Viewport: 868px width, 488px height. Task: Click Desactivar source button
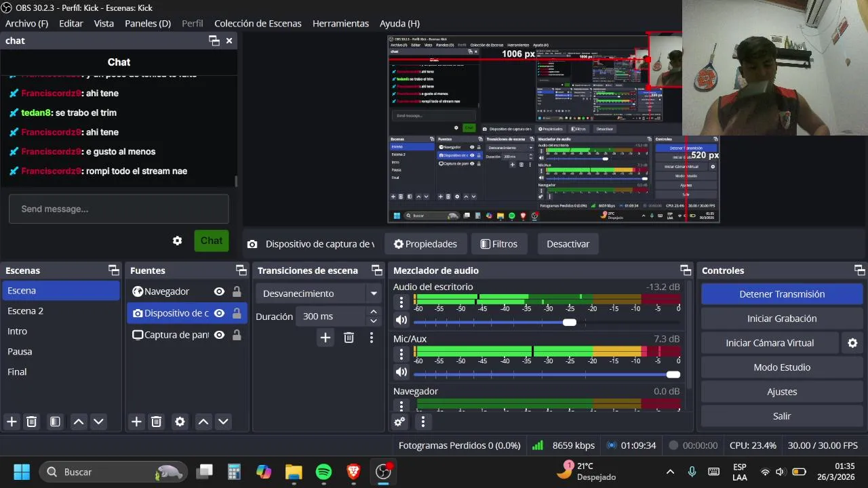click(568, 244)
